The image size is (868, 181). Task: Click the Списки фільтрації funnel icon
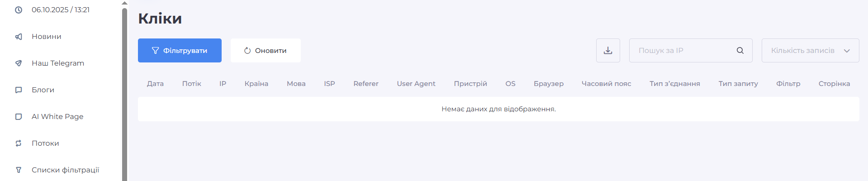click(19, 170)
